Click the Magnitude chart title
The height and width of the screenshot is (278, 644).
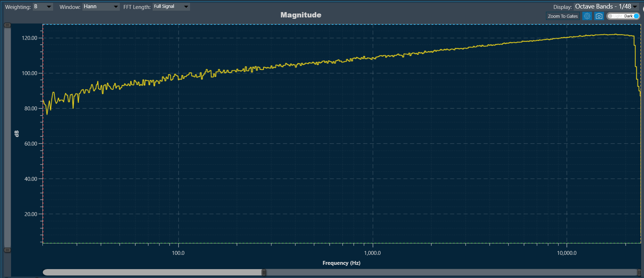(301, 15)
